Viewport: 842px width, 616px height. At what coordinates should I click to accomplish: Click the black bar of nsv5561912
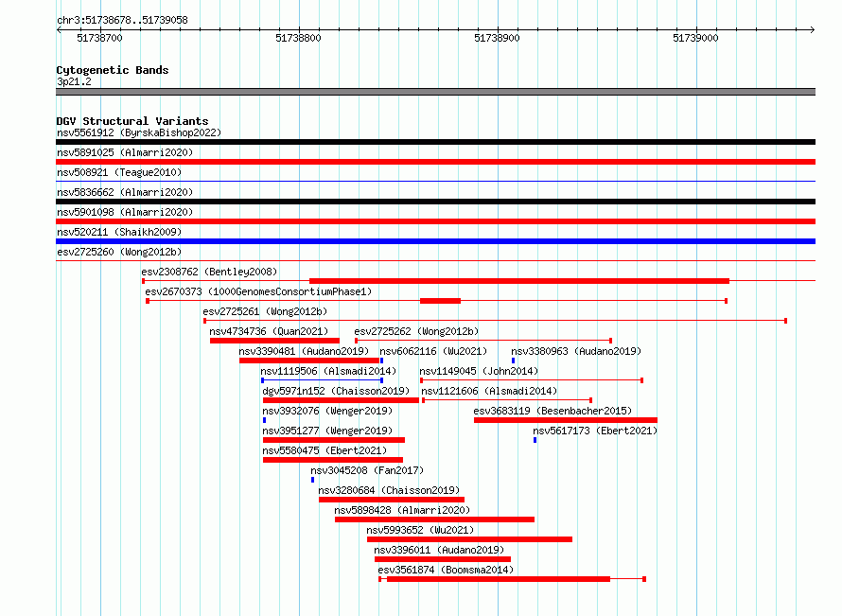click(x=435, y=142)
